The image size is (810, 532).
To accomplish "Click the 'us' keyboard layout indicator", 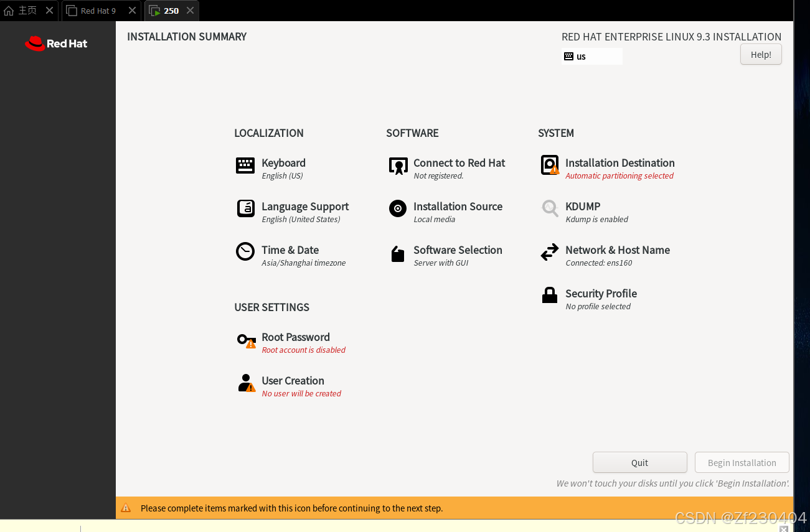I will 591,56.
